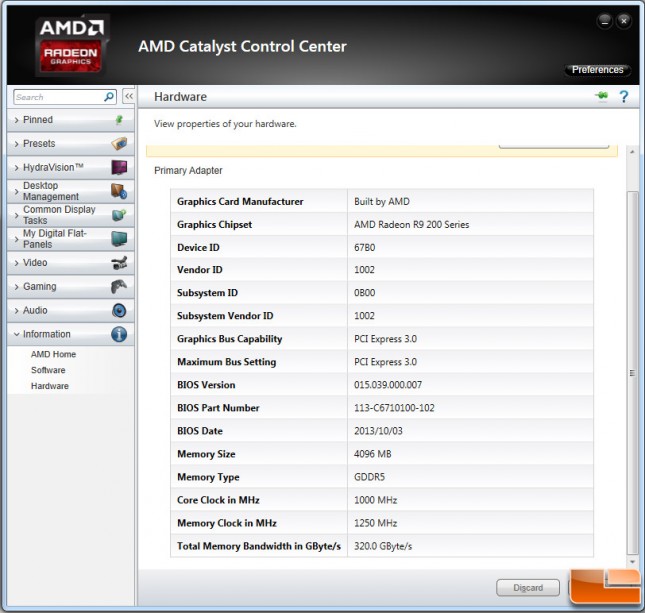Select the Device ID value 67B0

(364, 248)
